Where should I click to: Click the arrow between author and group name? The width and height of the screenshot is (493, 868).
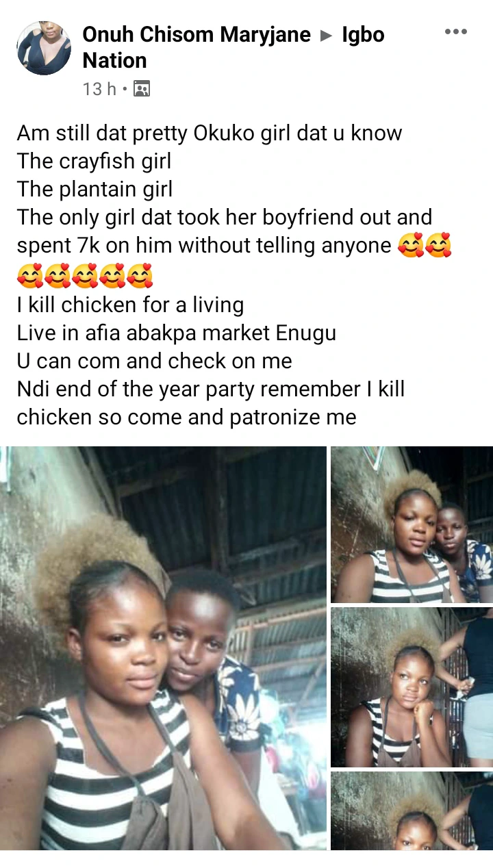point(327,35)
